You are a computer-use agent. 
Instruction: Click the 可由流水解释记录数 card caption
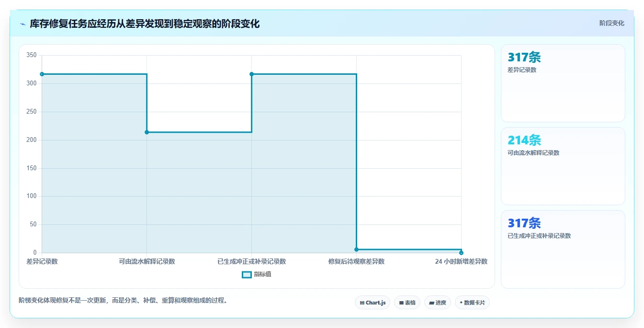click(533, 153)
